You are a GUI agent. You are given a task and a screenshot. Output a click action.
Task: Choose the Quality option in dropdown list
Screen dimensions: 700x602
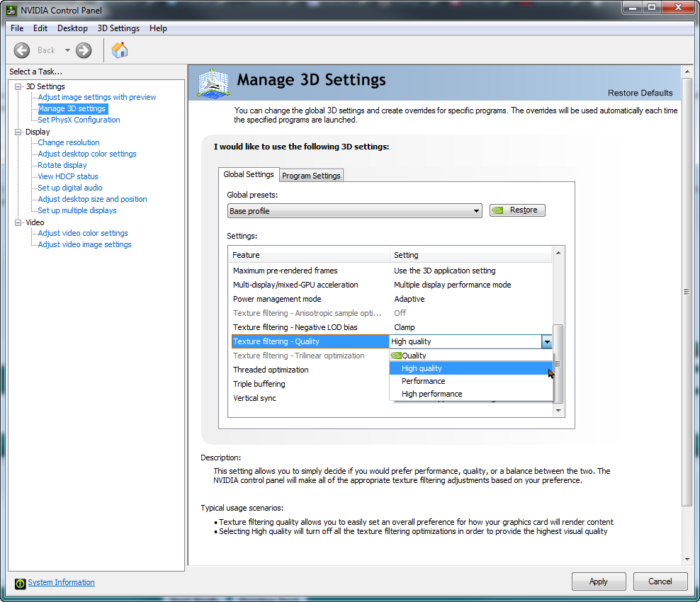(x=414, y=356)
